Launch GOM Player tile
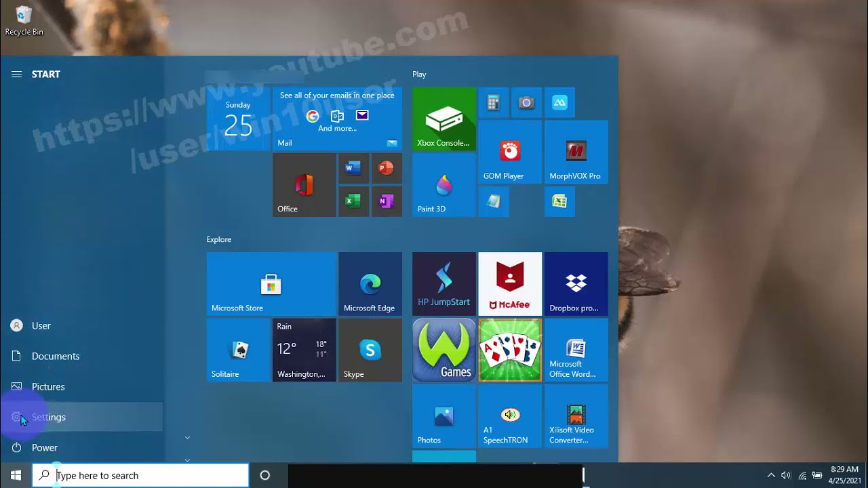Screen dimensions: 868x488 coord(510,152)
